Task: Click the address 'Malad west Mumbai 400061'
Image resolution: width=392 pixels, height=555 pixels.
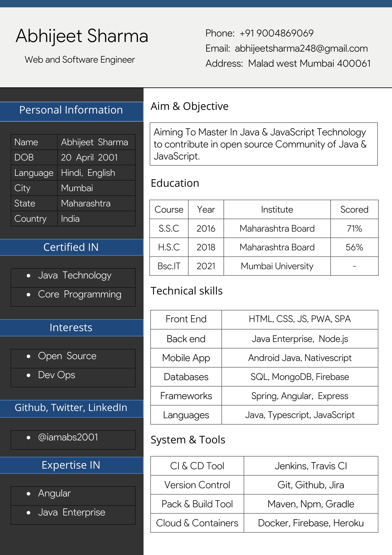Action: pos(309,63)
